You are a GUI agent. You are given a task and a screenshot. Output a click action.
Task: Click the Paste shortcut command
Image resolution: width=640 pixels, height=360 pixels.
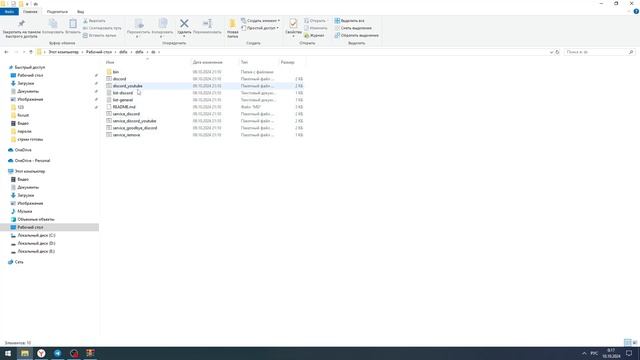100,36
